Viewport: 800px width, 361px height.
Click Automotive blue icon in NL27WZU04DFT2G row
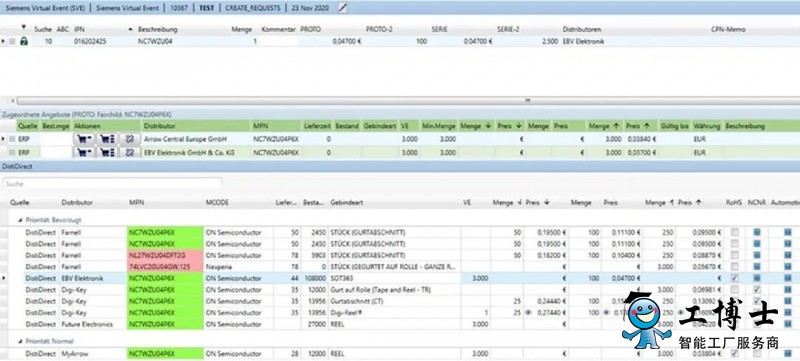(x=788, y=255)
